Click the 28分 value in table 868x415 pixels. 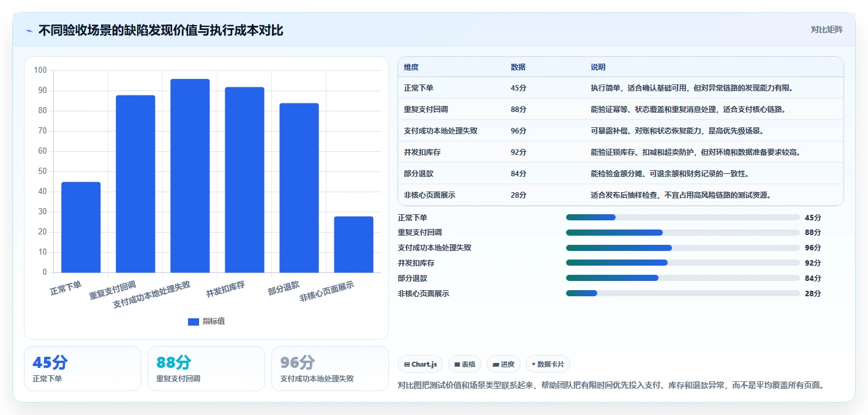(x=518, y=195)
